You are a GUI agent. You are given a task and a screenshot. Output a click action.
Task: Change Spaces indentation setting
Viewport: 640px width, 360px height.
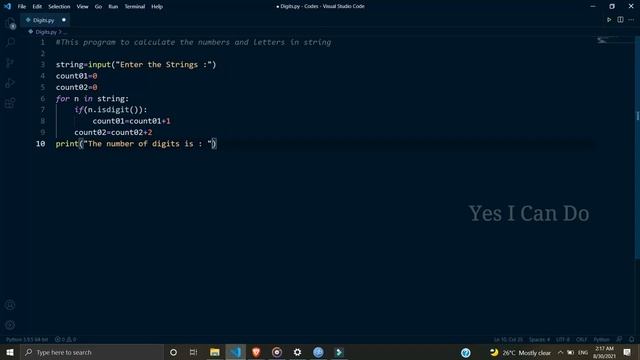click(539, 340)
